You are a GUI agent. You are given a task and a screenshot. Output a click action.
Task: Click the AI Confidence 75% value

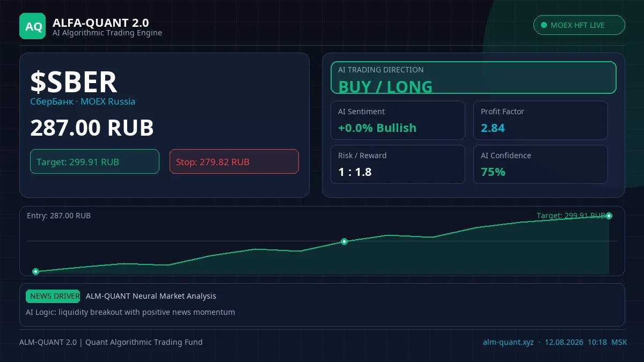click(493, 172)
